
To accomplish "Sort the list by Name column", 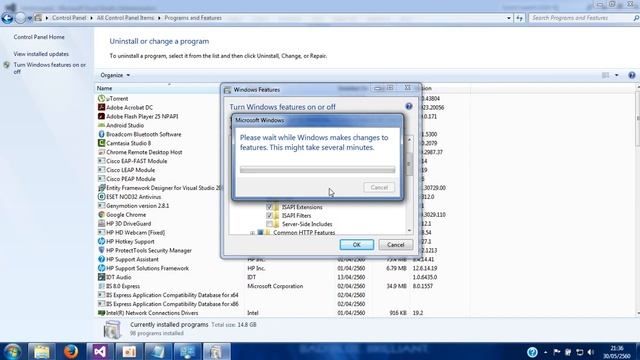I will [104, 88].
